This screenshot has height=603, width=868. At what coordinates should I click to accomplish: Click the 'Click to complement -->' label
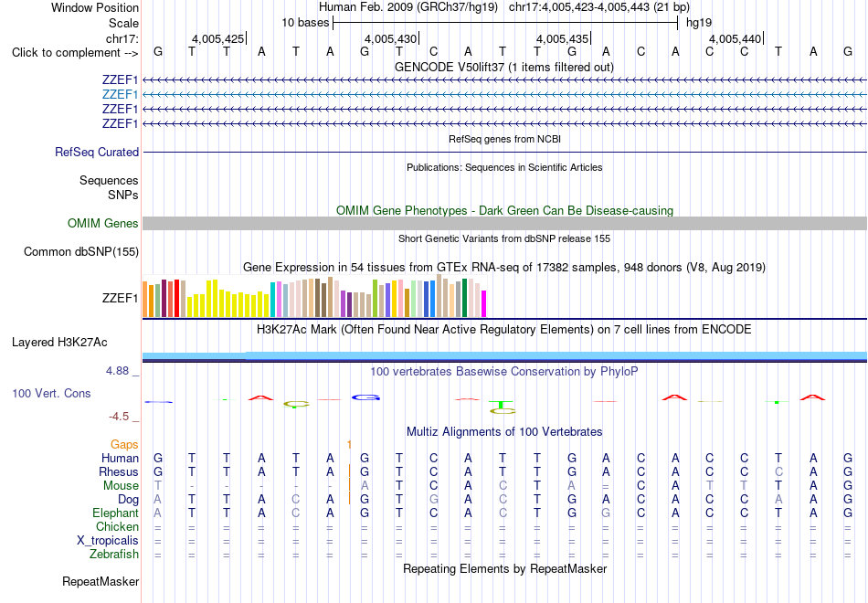coord(75,53)
